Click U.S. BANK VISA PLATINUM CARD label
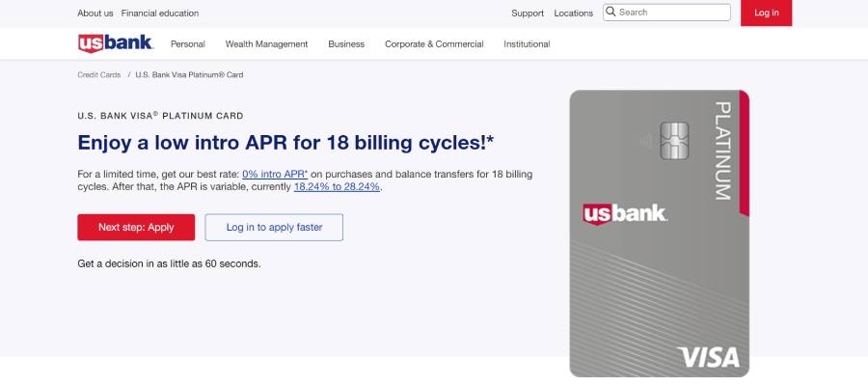The width and height of the screenshot is (868, 386). click(x=160, y=116)
